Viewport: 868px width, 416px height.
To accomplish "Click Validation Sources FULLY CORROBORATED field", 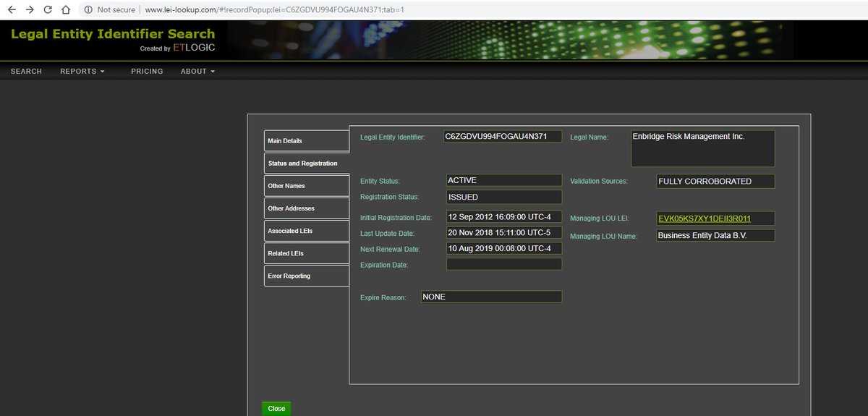I will (715, 181).
